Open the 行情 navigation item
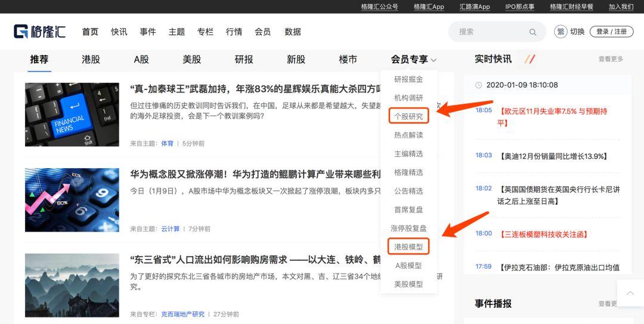The height and width of the screenshot is (324, 644). pyautogui.click(x=234, y=32)
